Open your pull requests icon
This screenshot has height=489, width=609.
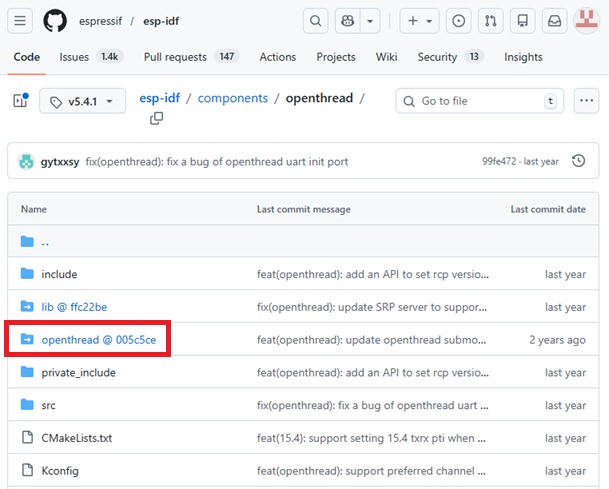pos(491,21)
